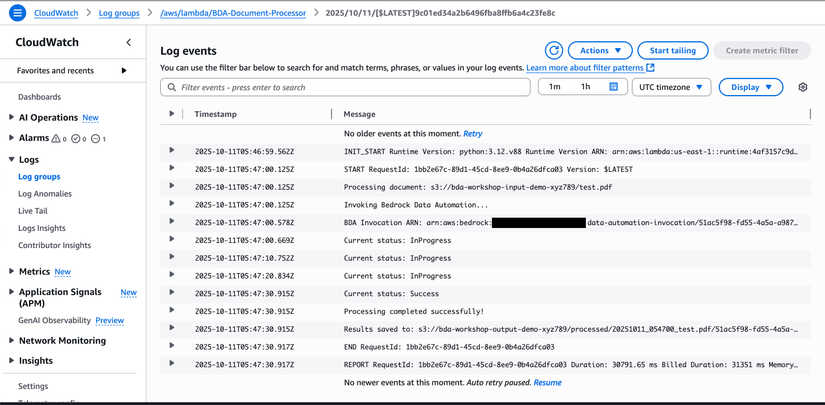Screen dimensions: 825x405
Task: Click the filter events search icon
Action: point(172,87)
